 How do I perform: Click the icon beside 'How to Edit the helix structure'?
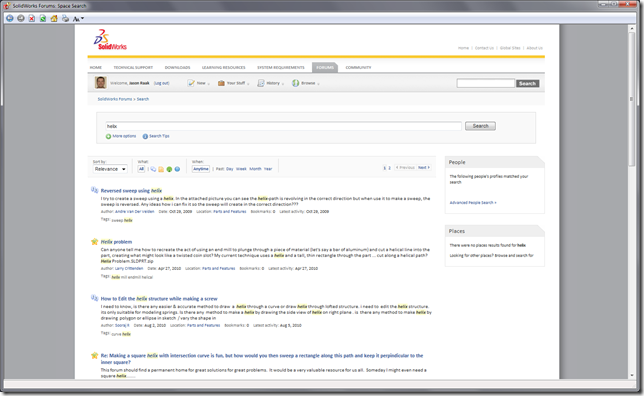coord(94,298)
